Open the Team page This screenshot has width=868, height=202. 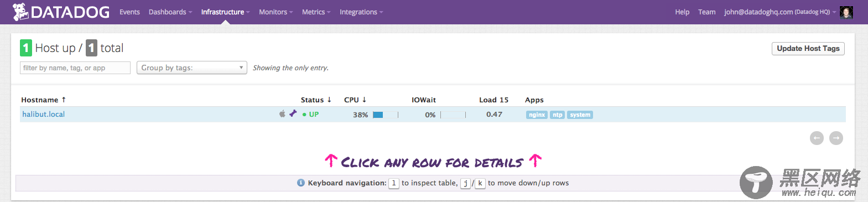click(x=706, y=12)
